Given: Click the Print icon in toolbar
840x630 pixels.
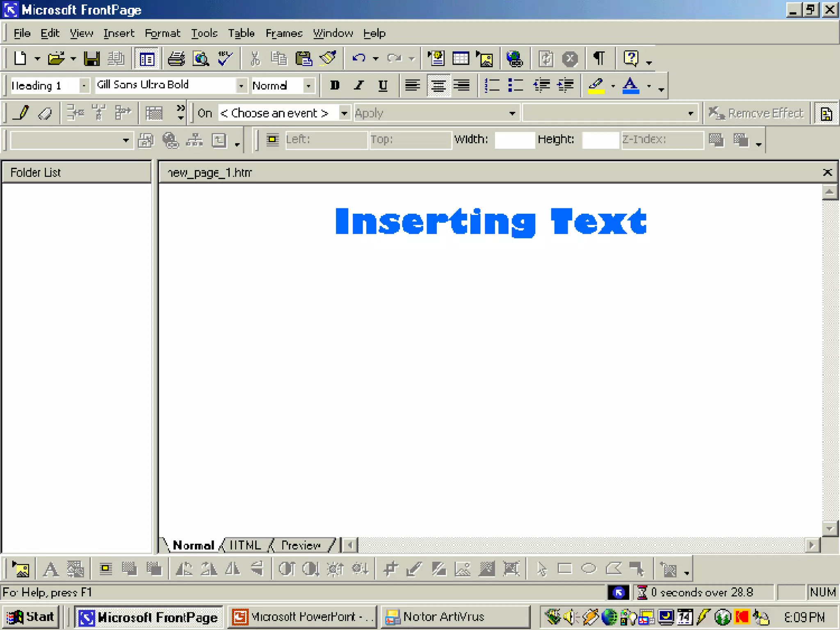Looking at the screenshot, I should (176, 59).
